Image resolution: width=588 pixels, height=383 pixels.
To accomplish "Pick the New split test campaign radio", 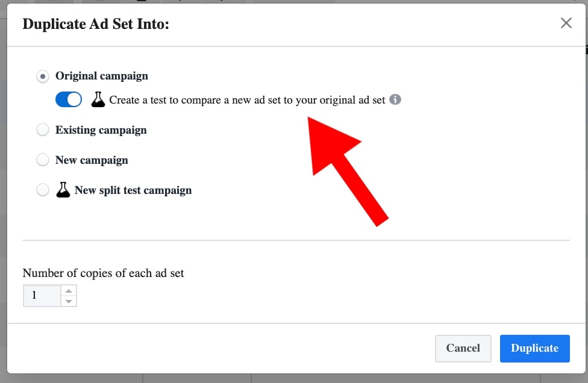I will pyautogui.click(x=43, y=190).
